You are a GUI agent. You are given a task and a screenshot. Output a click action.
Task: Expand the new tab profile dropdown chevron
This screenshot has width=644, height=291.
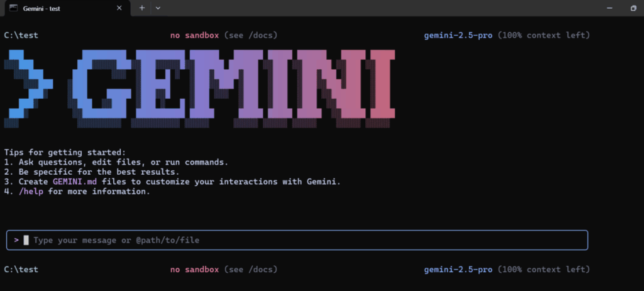point(158,8)
